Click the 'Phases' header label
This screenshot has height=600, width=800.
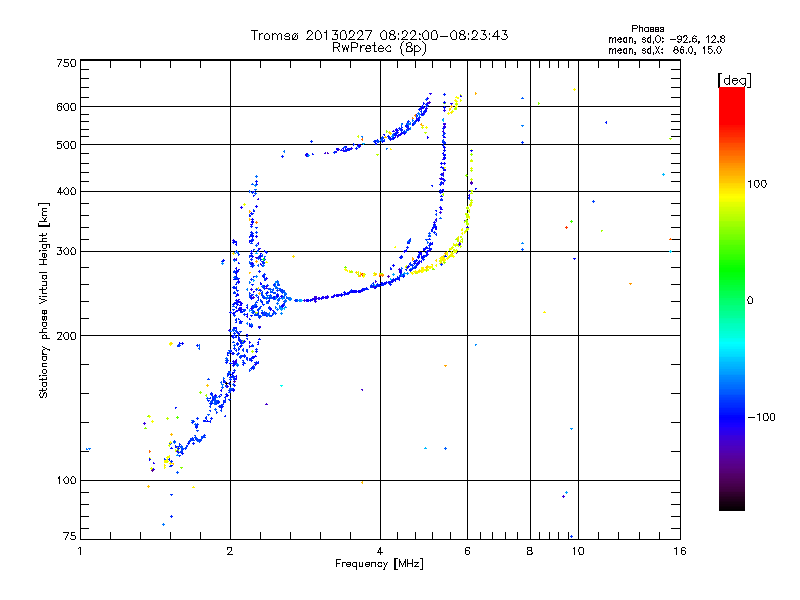pyautogui.click(x=647, y=29)
